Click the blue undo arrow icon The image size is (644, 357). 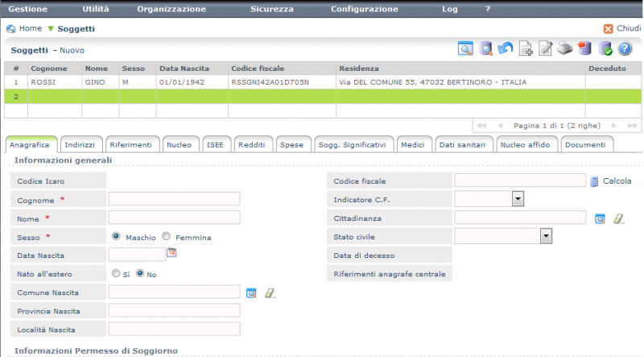(506, 49)
